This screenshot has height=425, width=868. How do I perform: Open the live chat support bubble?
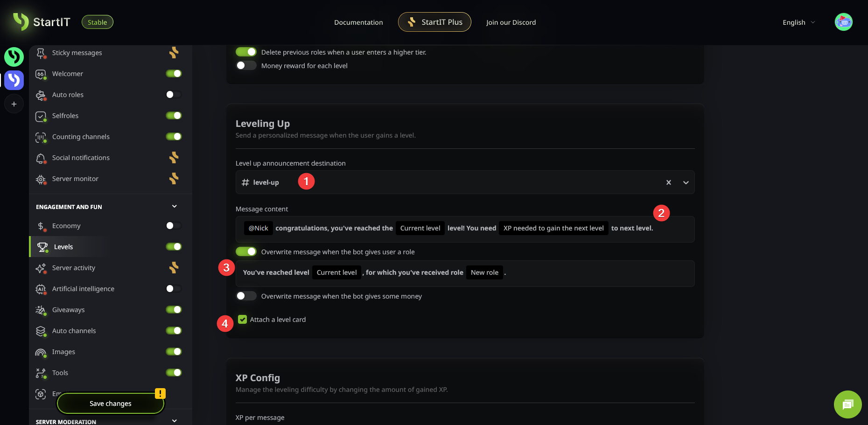point(847,404)
